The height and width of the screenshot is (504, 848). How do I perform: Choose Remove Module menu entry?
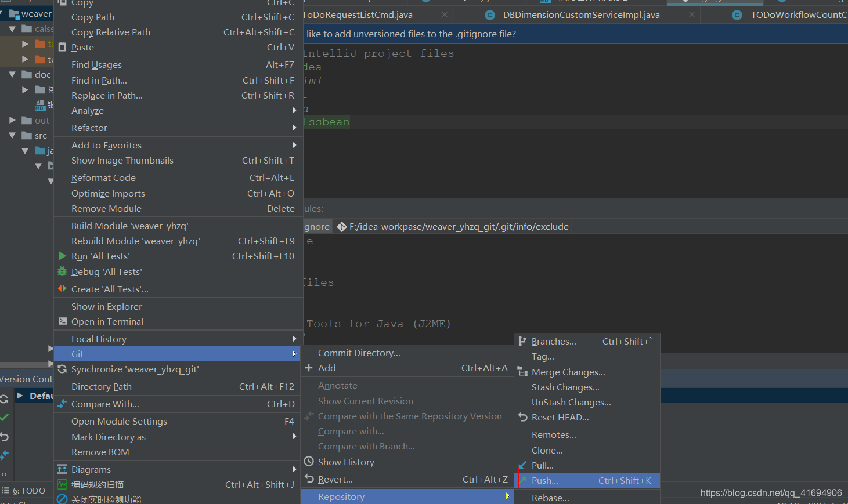(178, 208)
